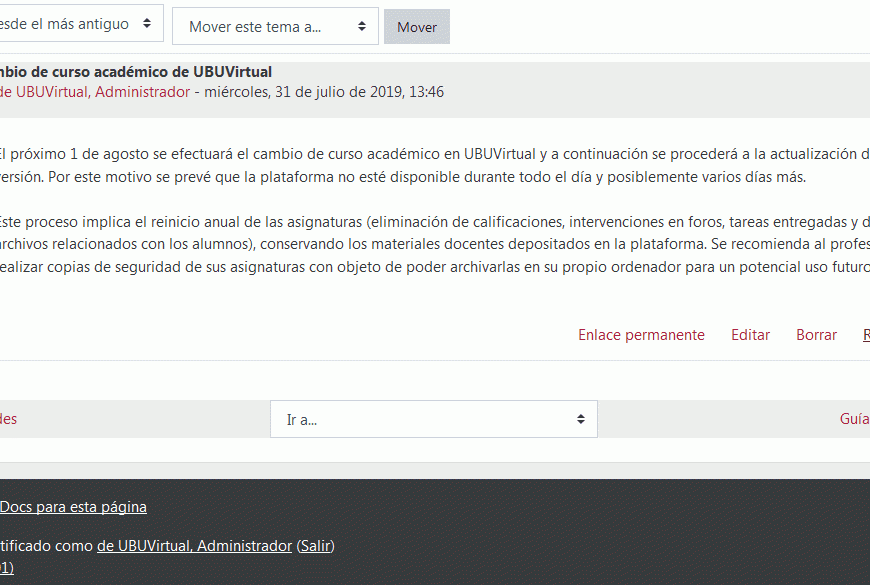The width and height of the screenshot is (870, 585).
Task: Click the Mover button
Action: click(417, 27)
